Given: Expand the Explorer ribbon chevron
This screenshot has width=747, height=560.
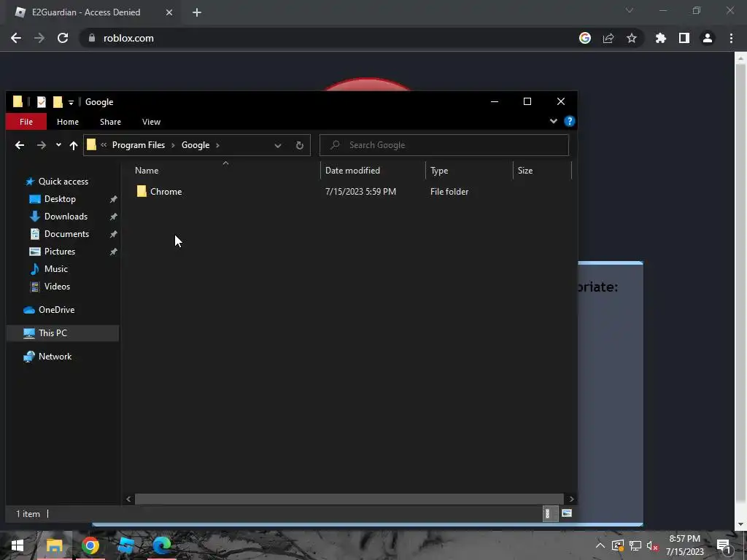Looking at the screenshot, I should coord(554,122).
